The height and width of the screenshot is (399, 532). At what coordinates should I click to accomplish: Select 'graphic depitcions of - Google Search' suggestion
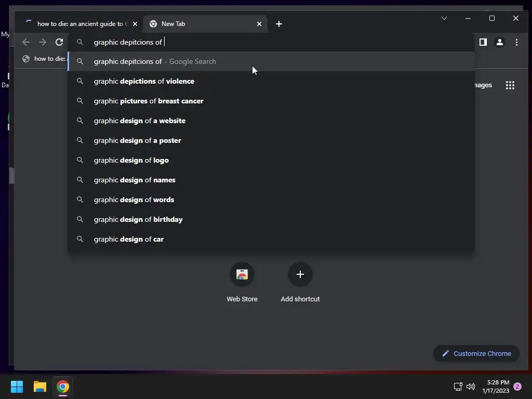pos(271,61)
